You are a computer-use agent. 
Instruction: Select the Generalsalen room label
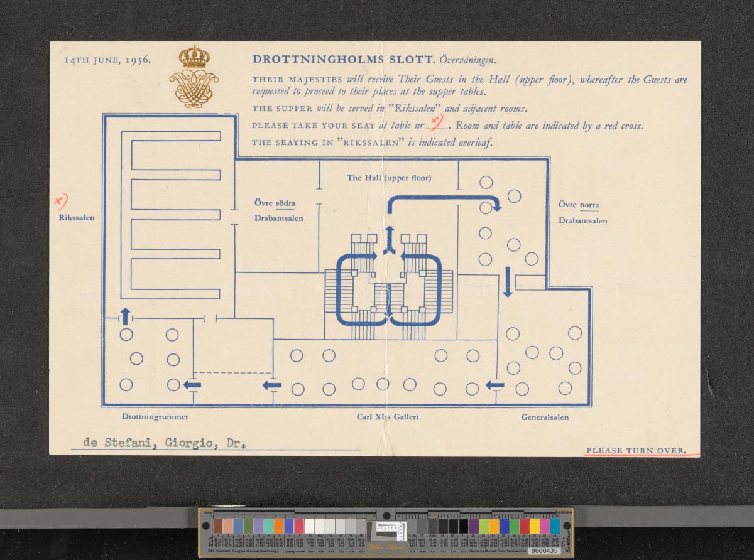tap(545, 416)
